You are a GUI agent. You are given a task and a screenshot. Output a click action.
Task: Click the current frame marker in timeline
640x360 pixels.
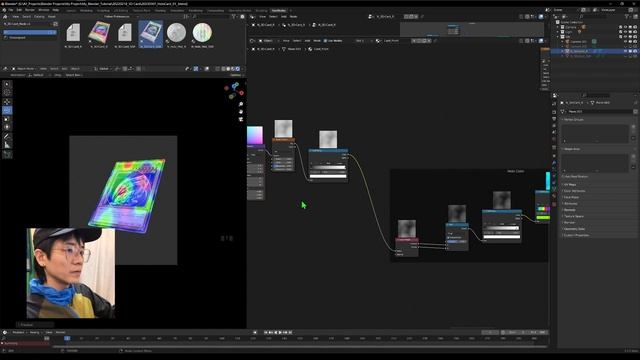coord(67,338)
